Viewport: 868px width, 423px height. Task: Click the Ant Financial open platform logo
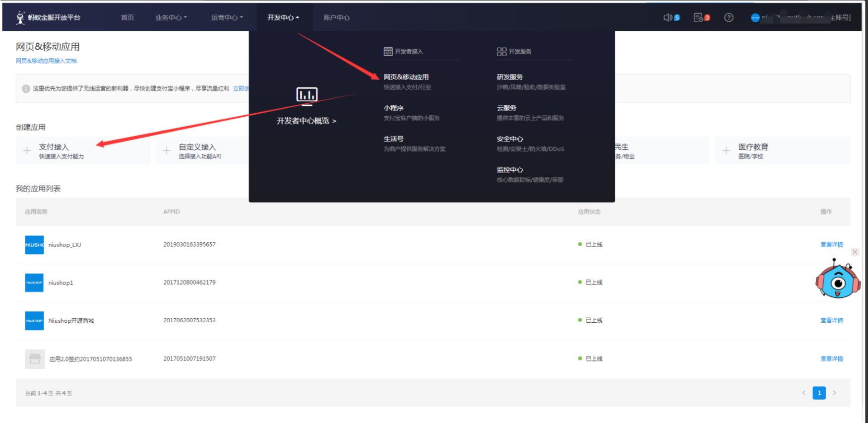coord(48,17)
